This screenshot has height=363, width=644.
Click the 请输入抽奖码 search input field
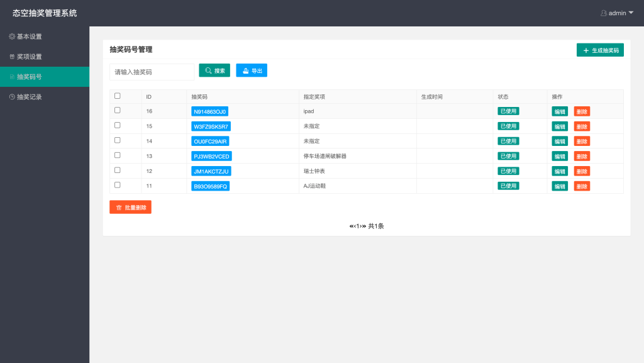(151, 71)
